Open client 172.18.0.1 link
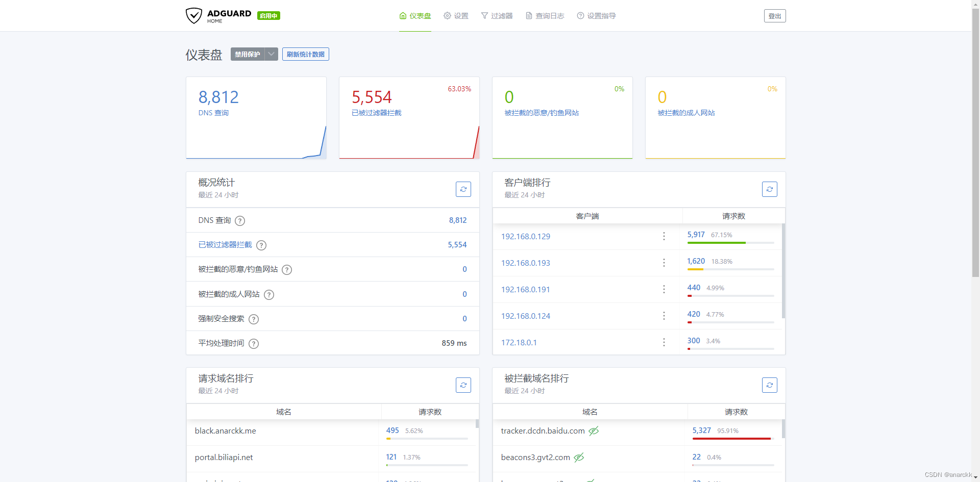Image resolution: width=980 pixels, height=482 pixels. pyautogui.click(x=519, y=342)
